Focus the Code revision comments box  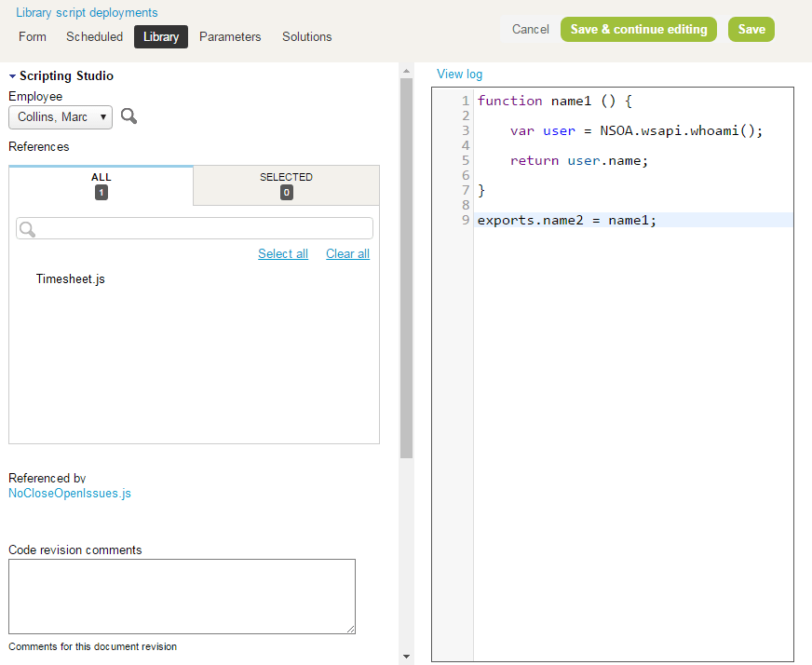pyautogui.click(x=182, y=597)
